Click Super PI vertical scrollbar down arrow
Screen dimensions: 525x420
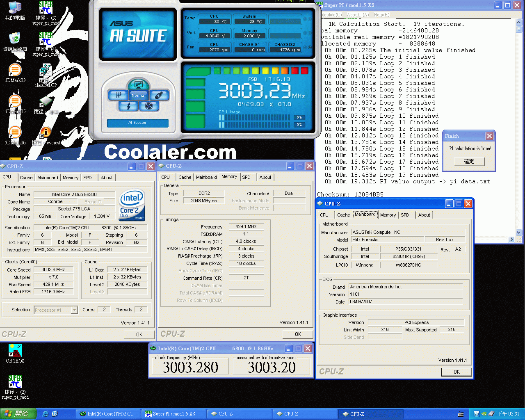click(x=519, y=232)
